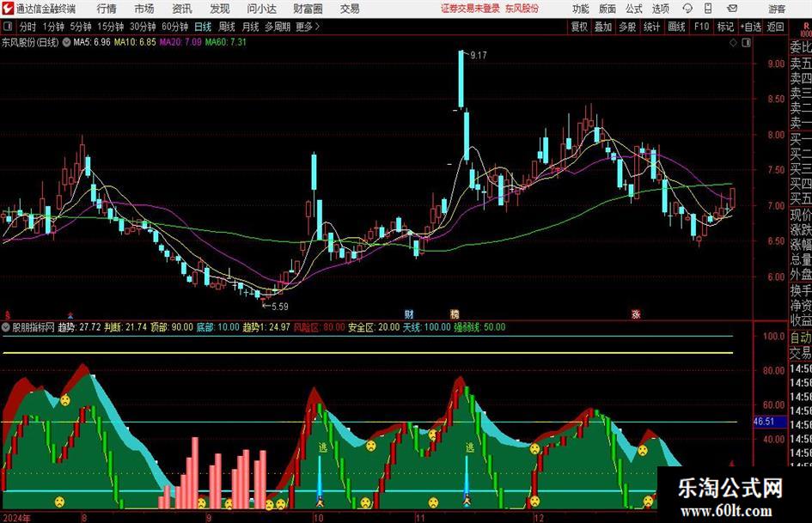The height and width of the screenshot is (523, 812).
Task: Switch to 5分钟 period
Action: [x=81, y=27]
